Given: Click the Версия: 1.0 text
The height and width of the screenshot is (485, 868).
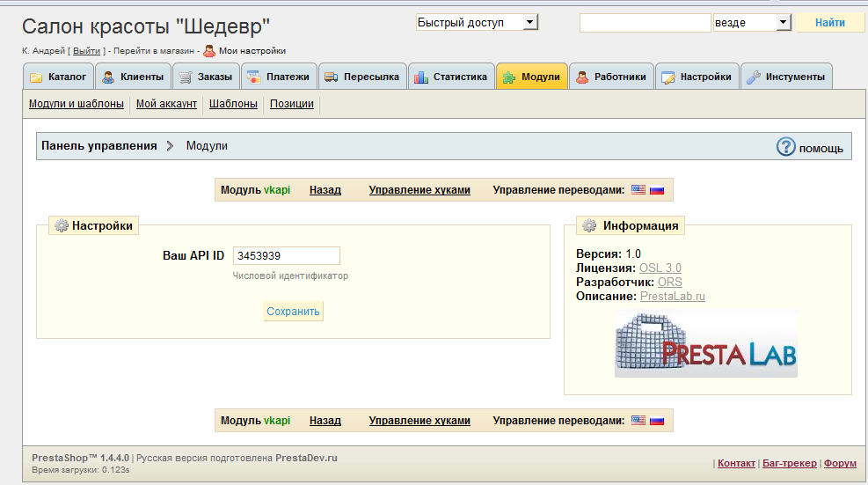Looking at the screenshot, I should [609, 254].
